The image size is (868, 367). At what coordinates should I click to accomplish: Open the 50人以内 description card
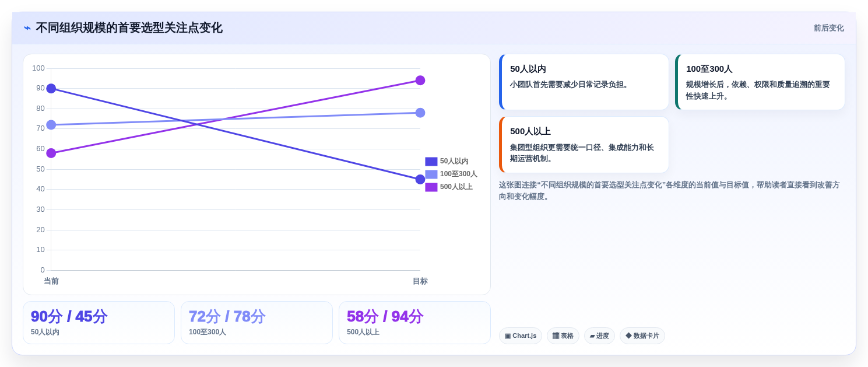(584, 82)
